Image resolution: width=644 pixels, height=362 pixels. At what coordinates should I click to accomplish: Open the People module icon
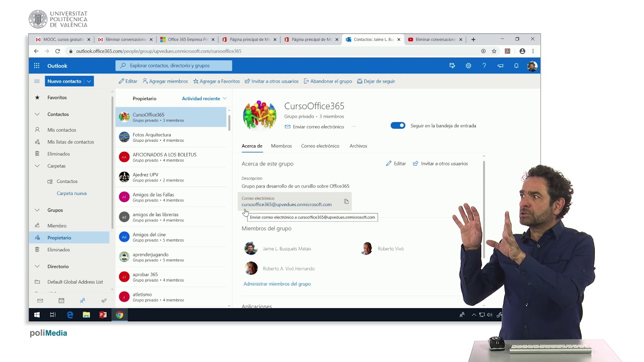(83, 301)
